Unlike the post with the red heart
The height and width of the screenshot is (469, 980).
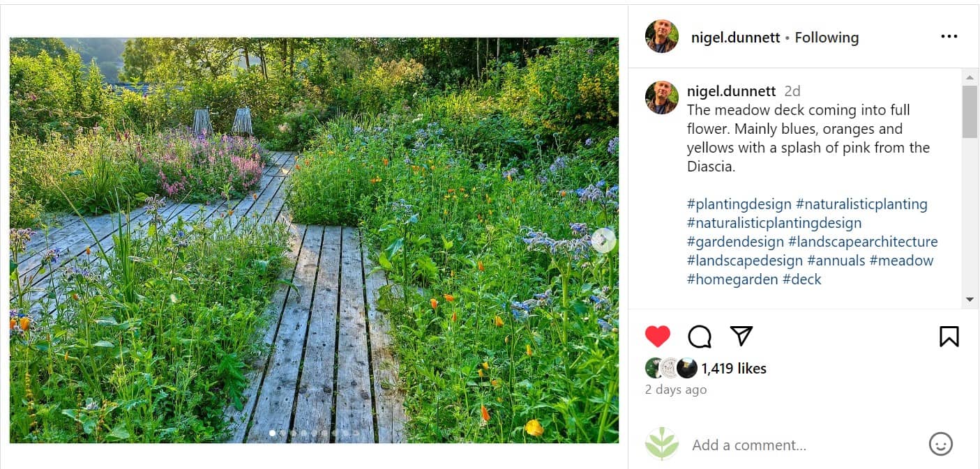[657, 337]
